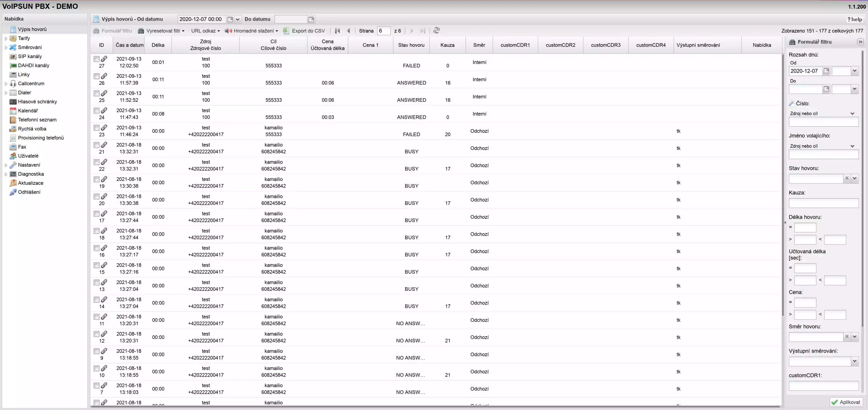Screen dimensions: 868x410
Task: Expand the Tarify tree node
Action: pyautogui.click(x=6, y=38)
